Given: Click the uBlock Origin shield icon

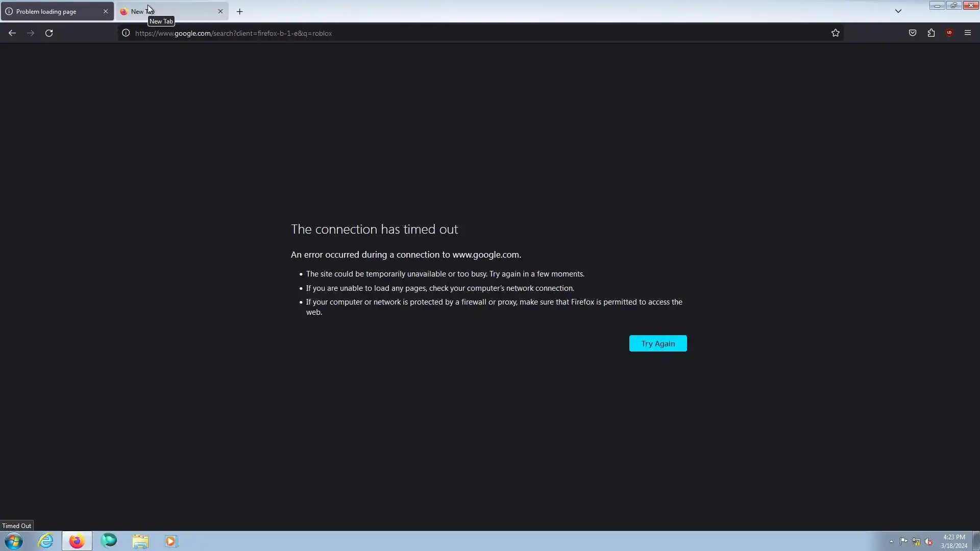Looking at the screenshot, I should point(949,33).
